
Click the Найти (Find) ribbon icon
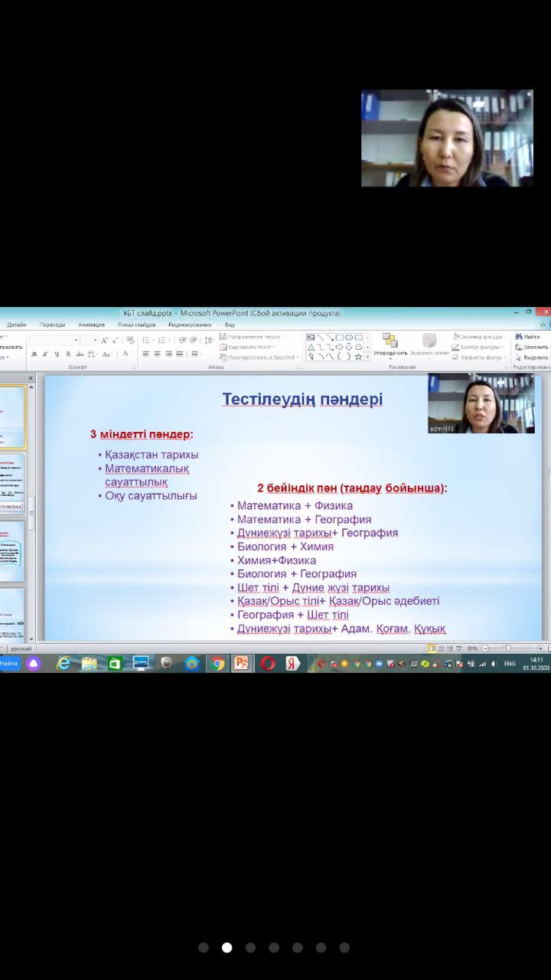[528, 337]
